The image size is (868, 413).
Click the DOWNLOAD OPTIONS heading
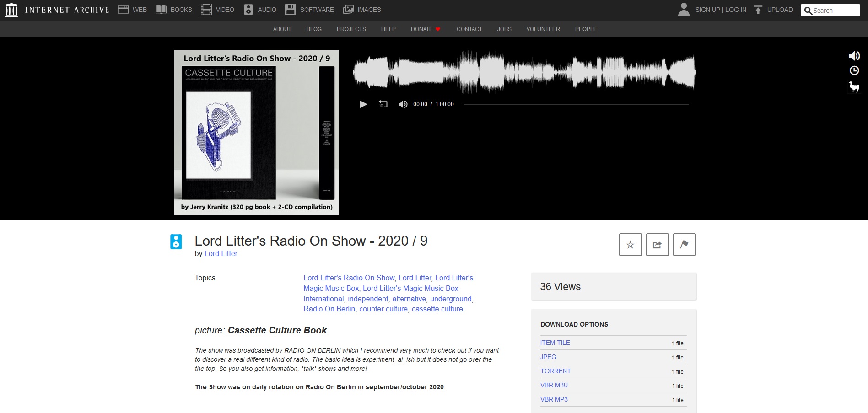click(x=574, y=325)
